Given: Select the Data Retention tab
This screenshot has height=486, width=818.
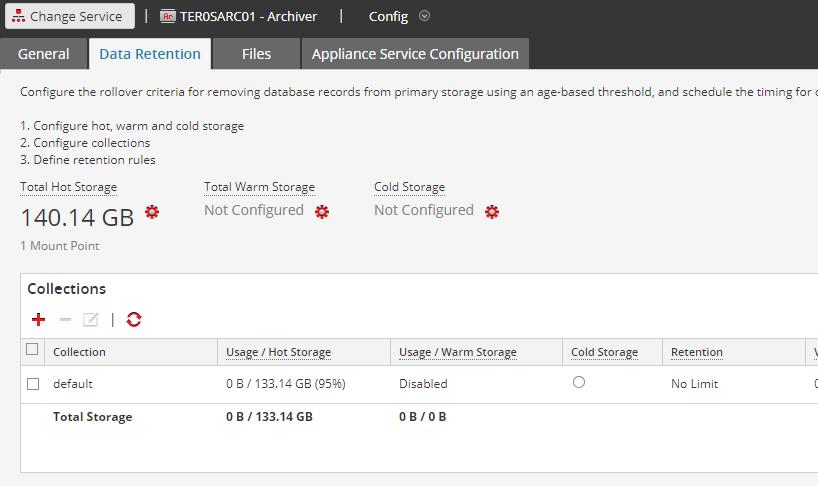Looking at the screenshot, I should pos(150,54).
